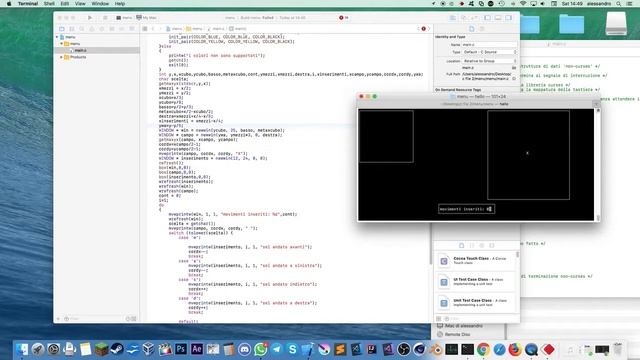The height and width of the screenshot is (360, 640).
Task: Open Minecraft from the Dock
Action: pos(101,349)
